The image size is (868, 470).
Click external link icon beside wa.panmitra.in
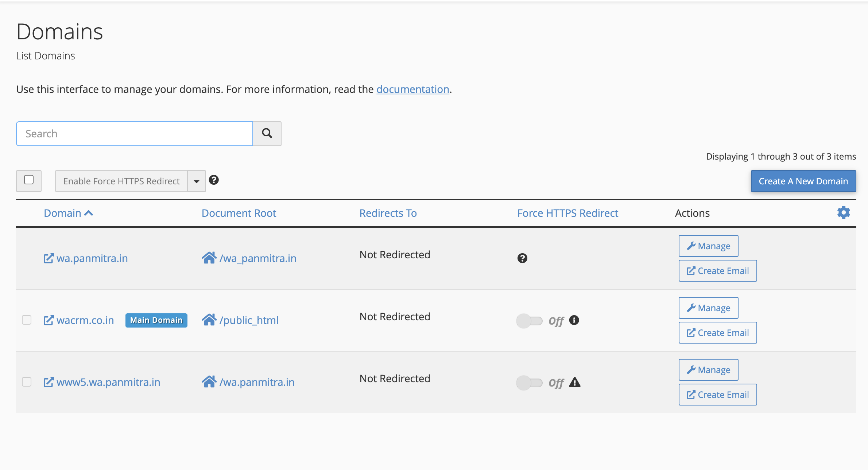(49, 258)
